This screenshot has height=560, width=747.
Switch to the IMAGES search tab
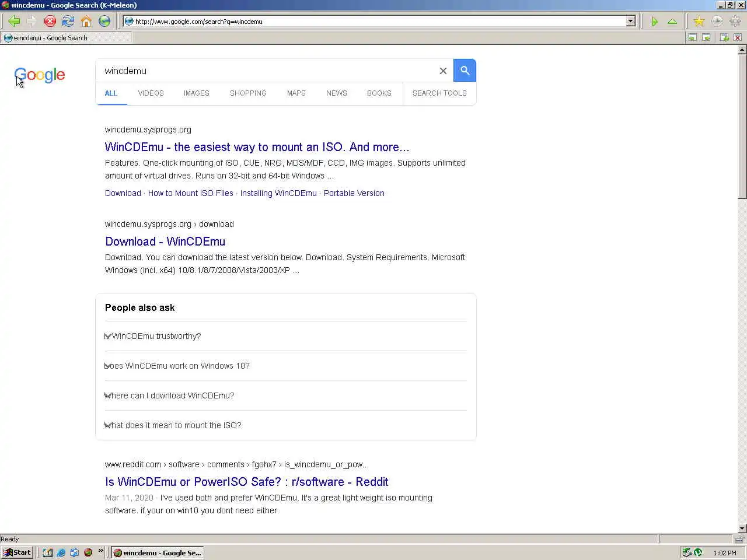pyautogui.click(x=197, y=93)
